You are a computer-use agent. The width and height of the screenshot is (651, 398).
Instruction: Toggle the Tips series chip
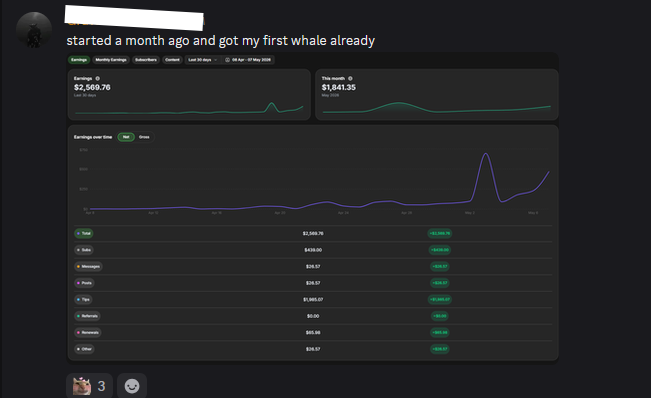pyautogui.click(x=83, y=299)
